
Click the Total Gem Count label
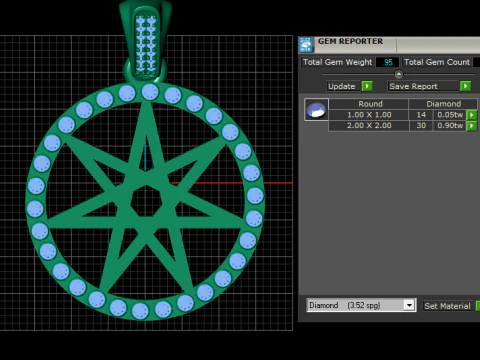point(437,62)
